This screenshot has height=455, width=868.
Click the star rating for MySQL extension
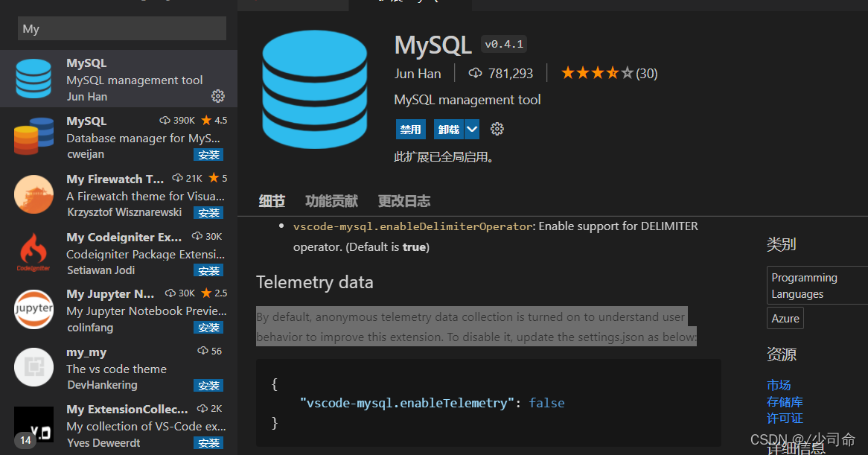[x=597, y=73]
